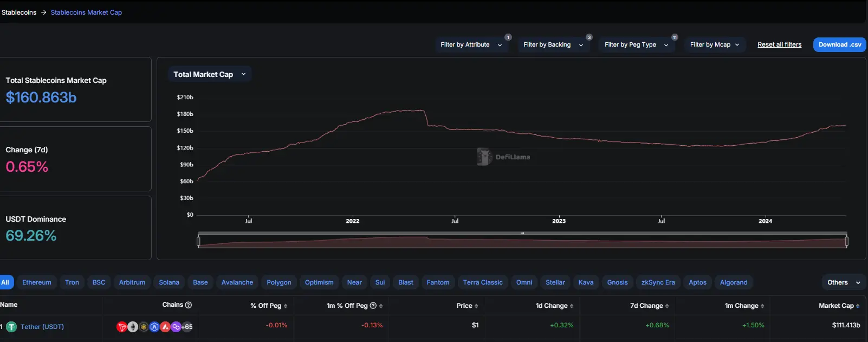Viewport: 868px width, 342px height.
Task: Select the Avalanche chain tab
Action: point(237,282)
